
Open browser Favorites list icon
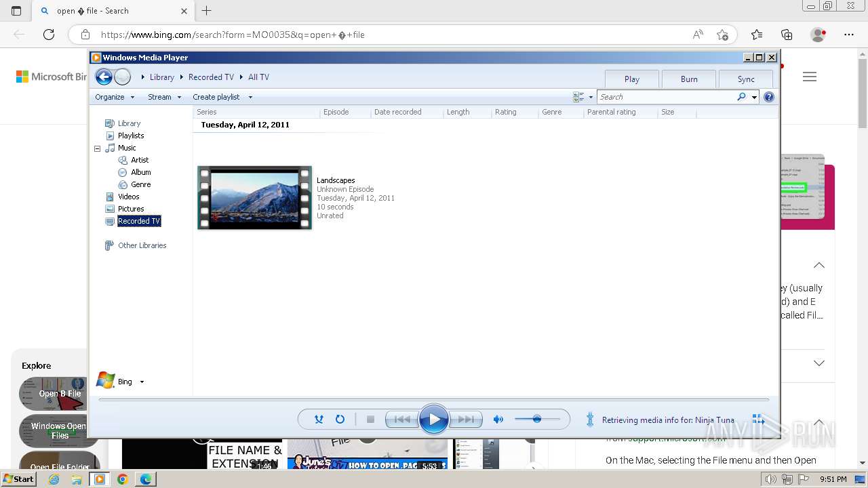click(x=757, y=35)
